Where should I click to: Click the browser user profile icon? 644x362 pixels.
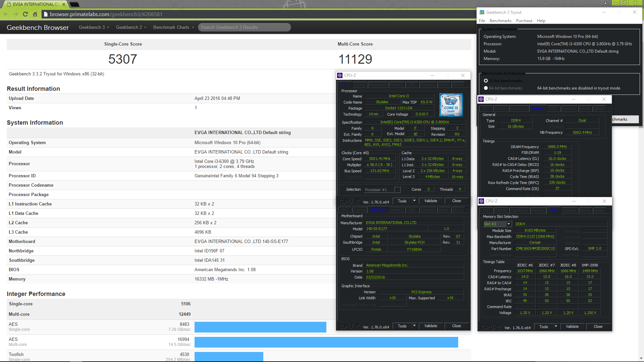pos(605,3)
